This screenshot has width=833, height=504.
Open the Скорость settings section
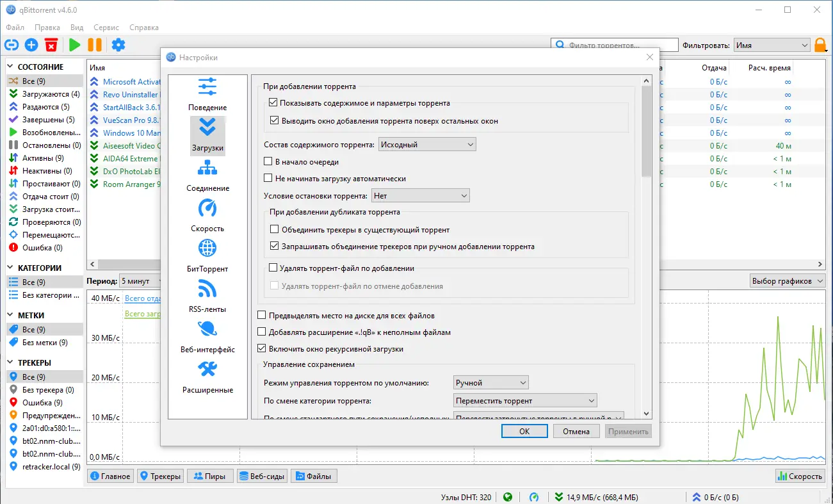pos(207,217)
